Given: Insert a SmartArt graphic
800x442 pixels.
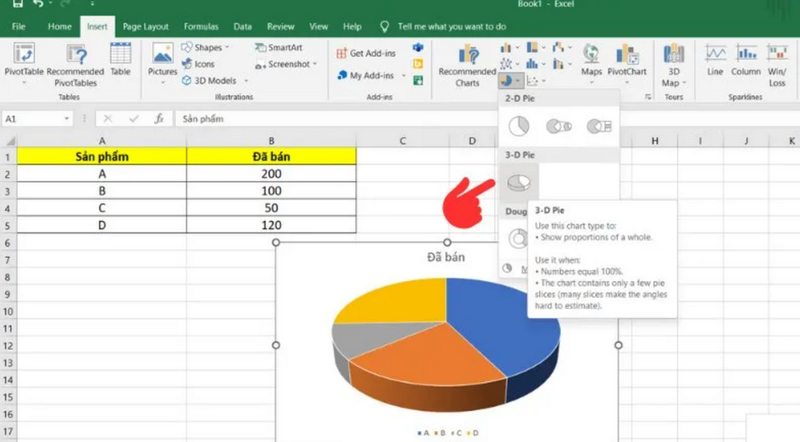Looking at the screenshot, I should (279, 47).
